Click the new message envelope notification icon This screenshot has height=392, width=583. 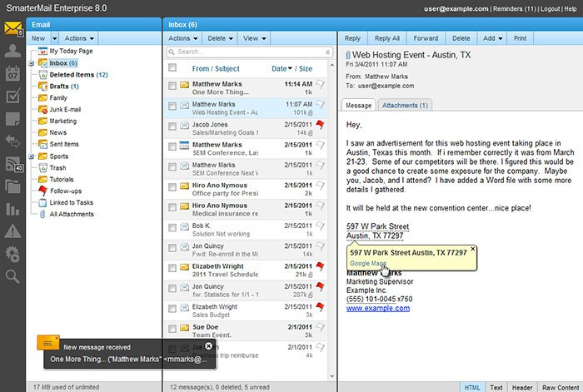(x=48, y=343)
